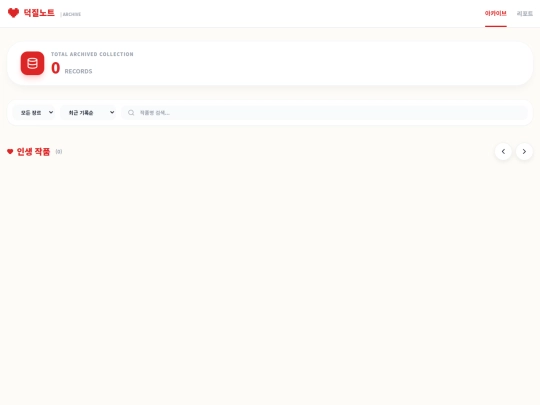Show previous items with left chevron
Viewport: 540px width, 405px height.
pyautogui.click(x=503, y=152)
